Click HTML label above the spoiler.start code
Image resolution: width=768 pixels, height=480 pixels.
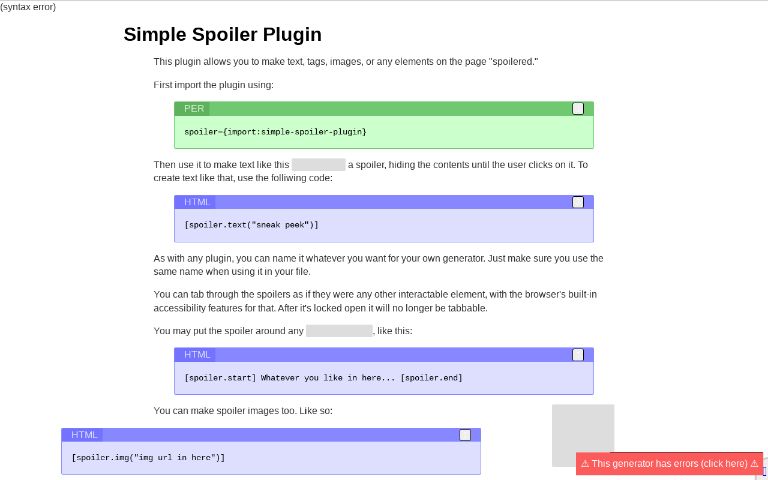pos(197,355)
